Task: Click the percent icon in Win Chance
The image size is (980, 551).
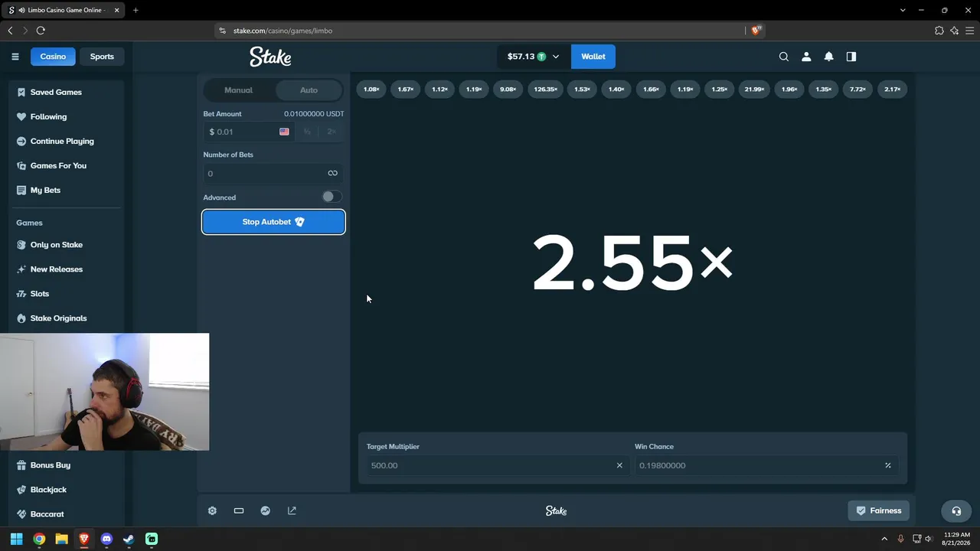Action: tap(888, 465)
